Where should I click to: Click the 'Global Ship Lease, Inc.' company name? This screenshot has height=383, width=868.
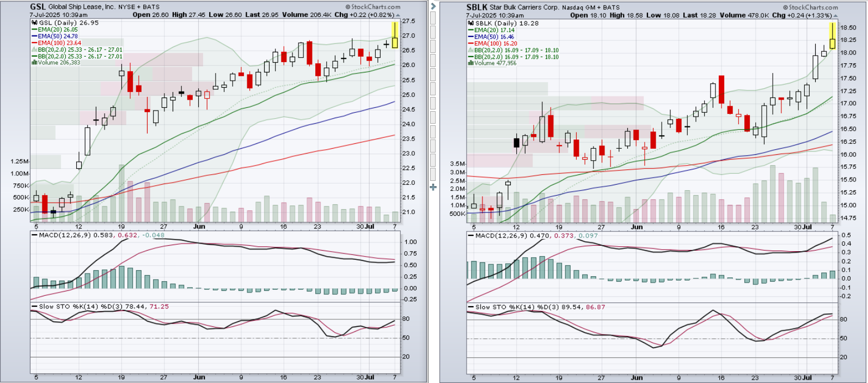pos(81,7)
